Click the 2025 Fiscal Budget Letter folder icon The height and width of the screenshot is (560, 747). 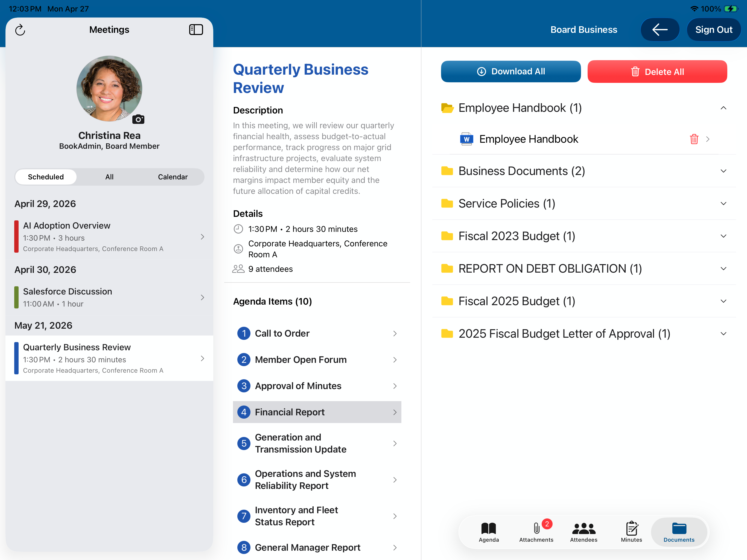[x=447, y=333]
